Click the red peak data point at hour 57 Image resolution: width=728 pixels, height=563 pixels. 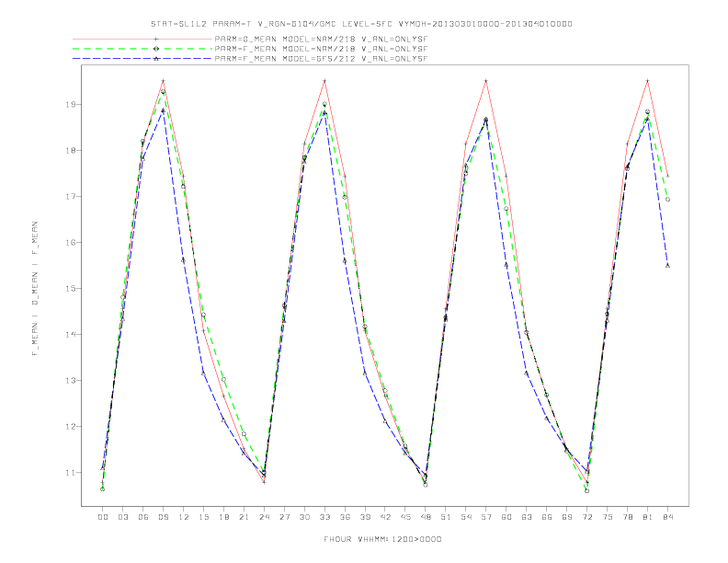point(486,81)
